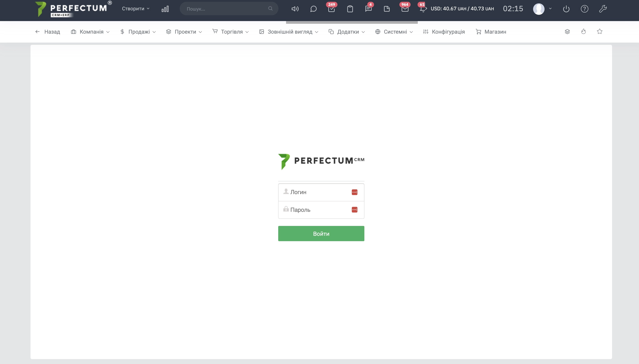
Task: Go to Конфігурація
Action: click(444, 32)
